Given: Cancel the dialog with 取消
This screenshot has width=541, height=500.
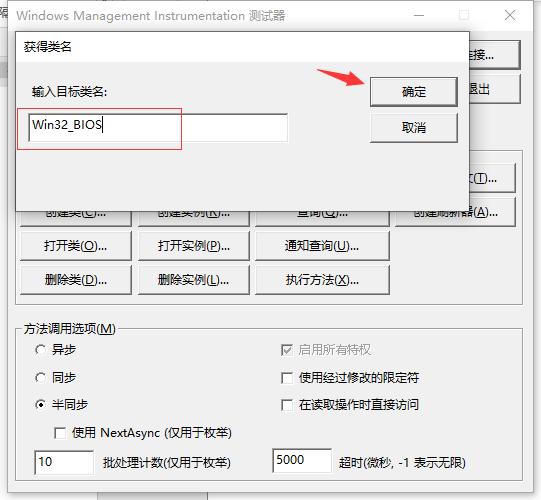Looking at the screenshot, I should tap(414, 128).
